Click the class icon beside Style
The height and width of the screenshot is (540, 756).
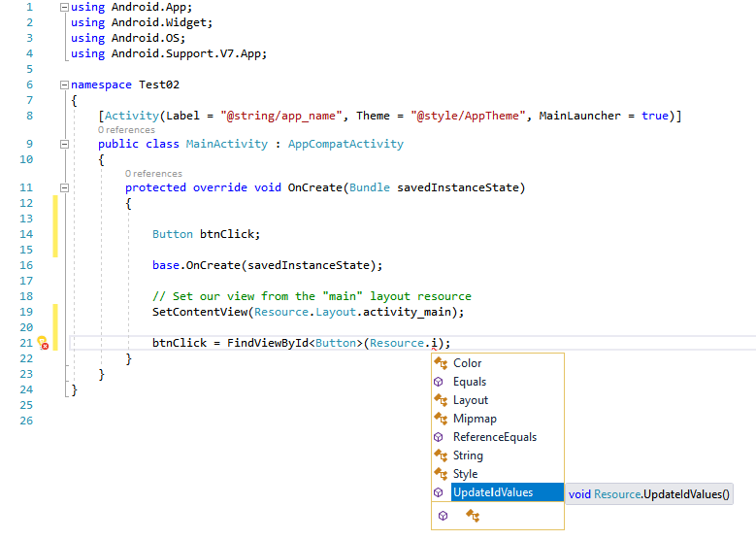[440, 474]
